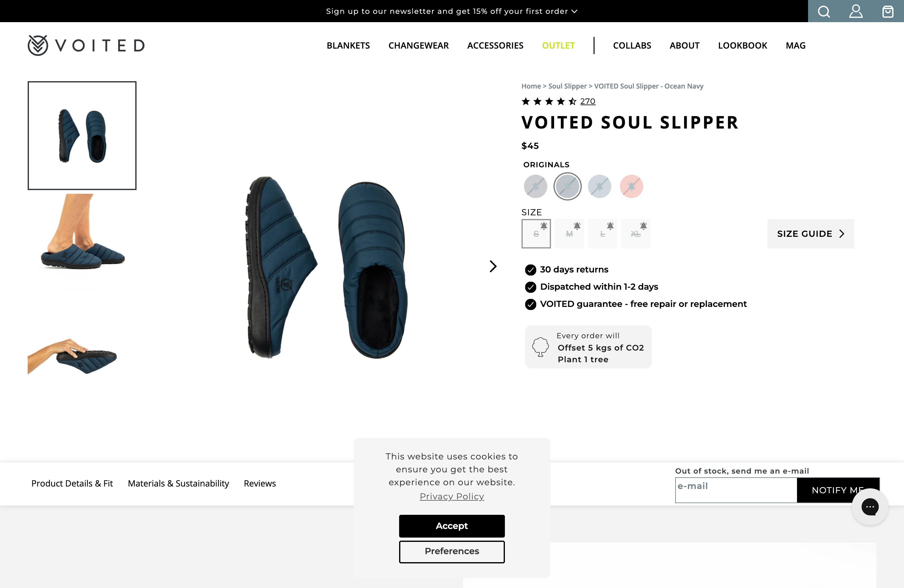Open the Privacy Policy link
Viewport: 904px width, 588px height.
451,496
